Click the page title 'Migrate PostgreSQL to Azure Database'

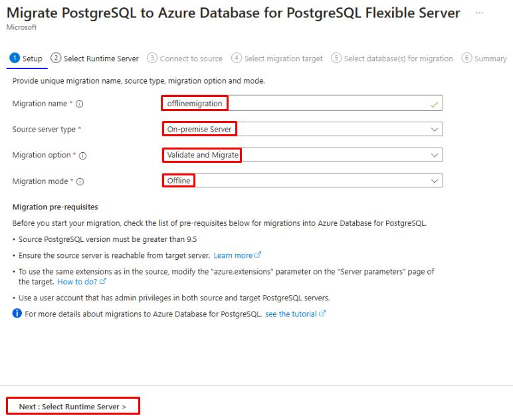click(233, 13)
